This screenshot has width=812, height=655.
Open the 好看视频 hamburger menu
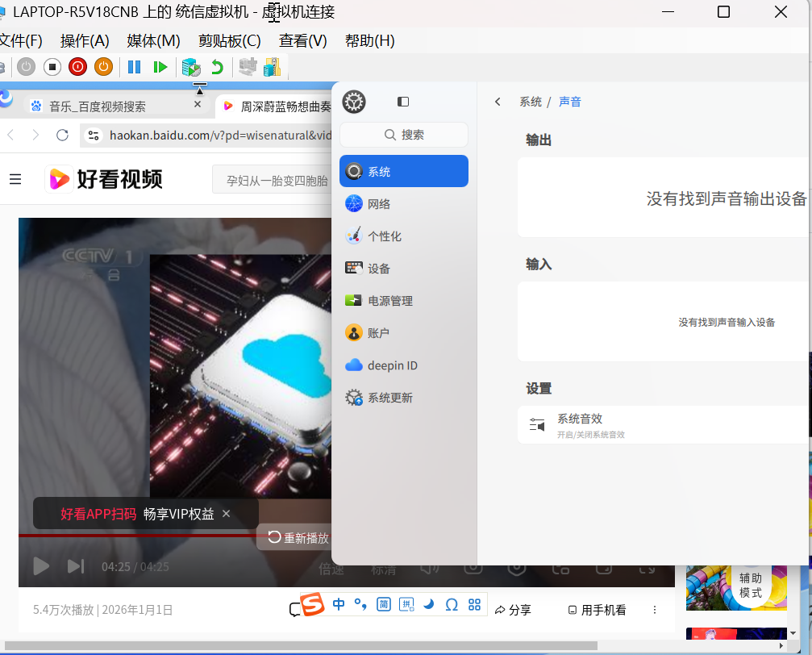[x=15, y=179]
